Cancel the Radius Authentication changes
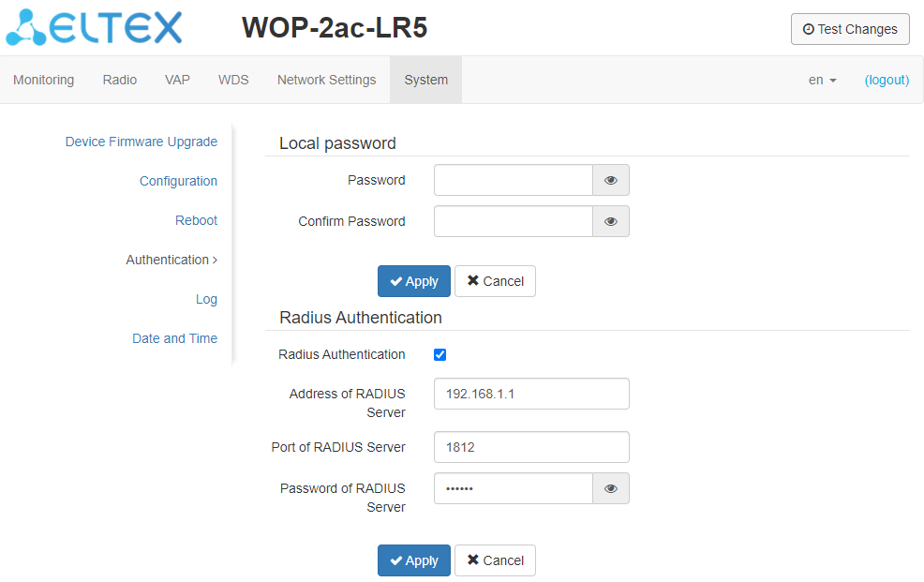The image size is (924, 582). click(x=495, y=560)
